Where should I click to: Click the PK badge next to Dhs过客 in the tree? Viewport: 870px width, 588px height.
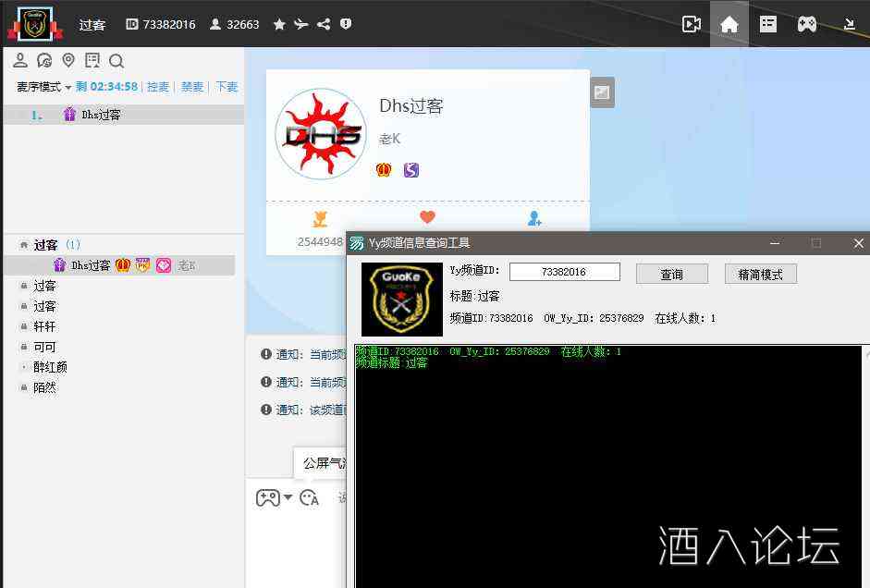(x=143, y=265)
